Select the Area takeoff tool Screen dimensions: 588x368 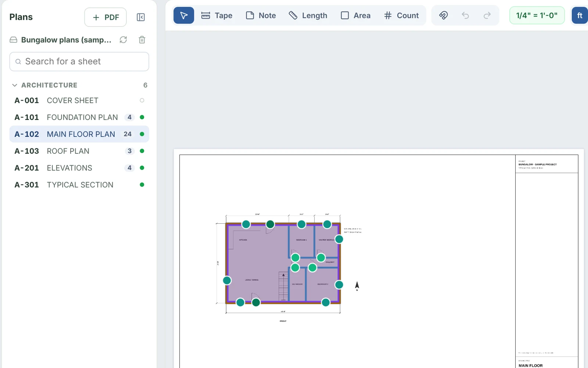356,15
